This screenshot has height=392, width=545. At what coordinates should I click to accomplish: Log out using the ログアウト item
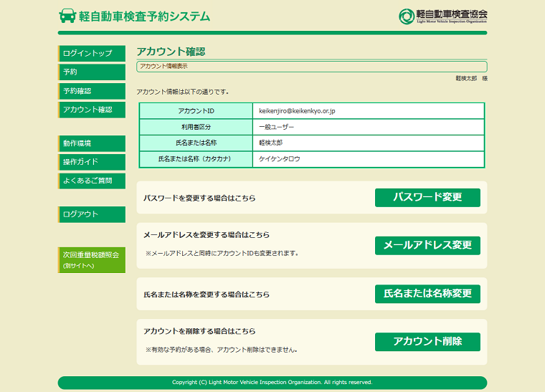pos(92,214)
